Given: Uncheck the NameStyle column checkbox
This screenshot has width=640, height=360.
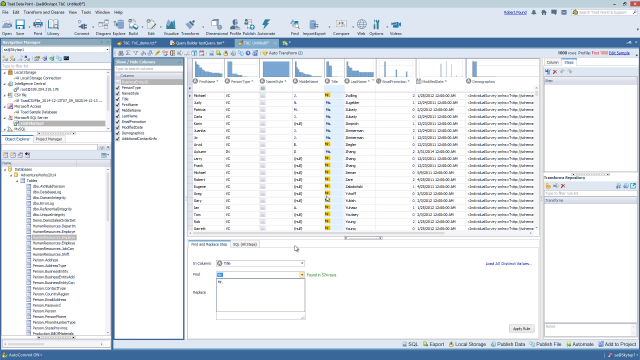Looking at the screenshot, I should tap(118, 93).
